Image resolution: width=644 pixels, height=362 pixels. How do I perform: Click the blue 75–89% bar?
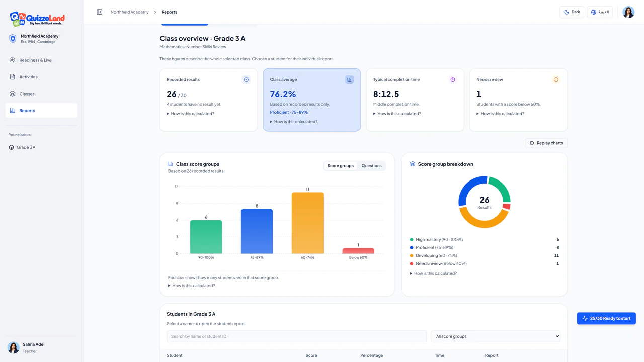[x=257, y=231]
